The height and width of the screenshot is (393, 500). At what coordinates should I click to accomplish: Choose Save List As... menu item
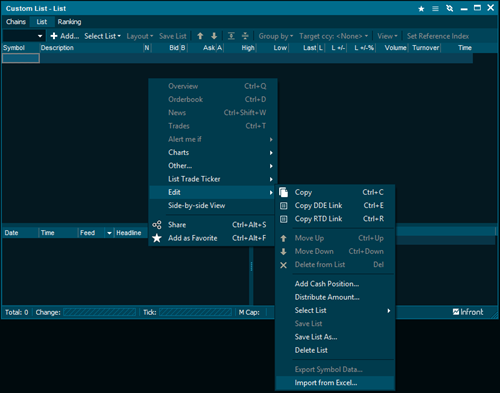pos(335,337)
